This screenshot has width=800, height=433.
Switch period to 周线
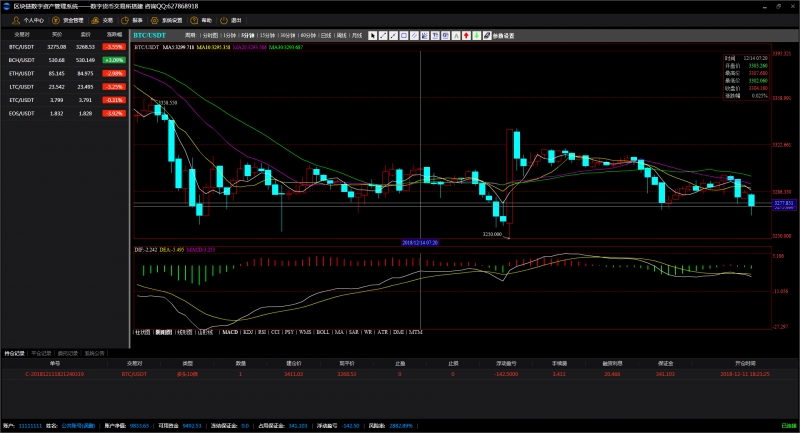[x=342, y=36]
